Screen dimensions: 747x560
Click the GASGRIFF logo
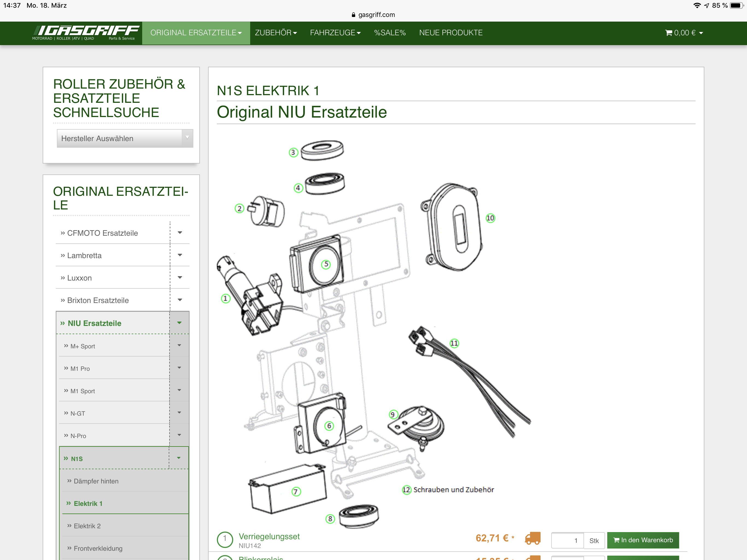pos(86,33)
